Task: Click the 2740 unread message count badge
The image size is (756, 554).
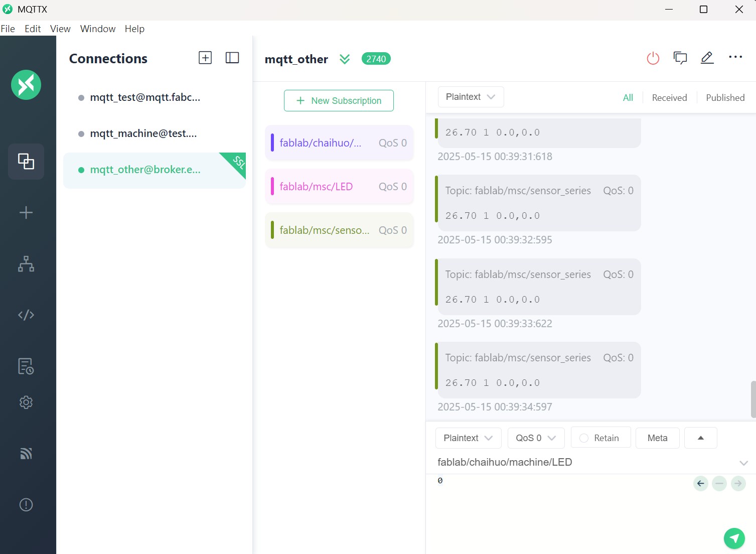Action: [376, 59]
